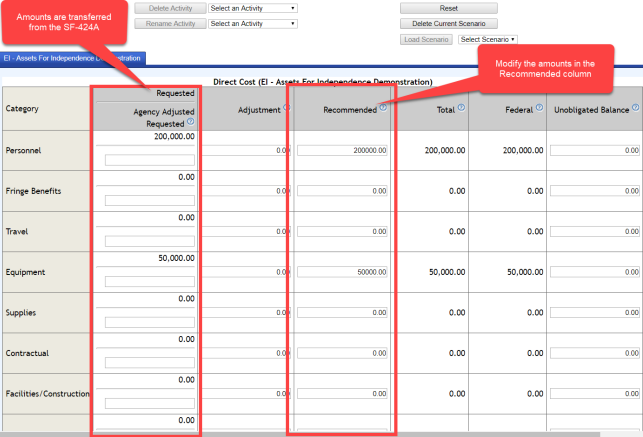Focus the Supplies Unobligated Balance field

[595, 313]
